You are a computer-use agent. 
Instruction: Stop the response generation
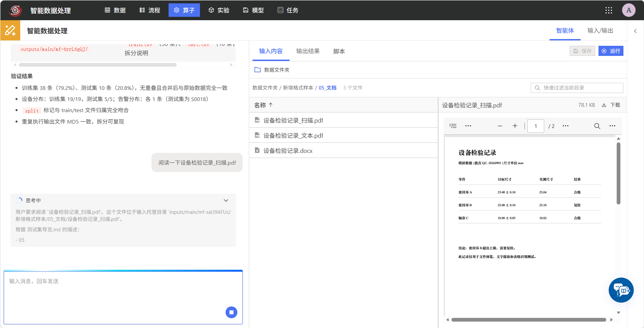(231, 312)
